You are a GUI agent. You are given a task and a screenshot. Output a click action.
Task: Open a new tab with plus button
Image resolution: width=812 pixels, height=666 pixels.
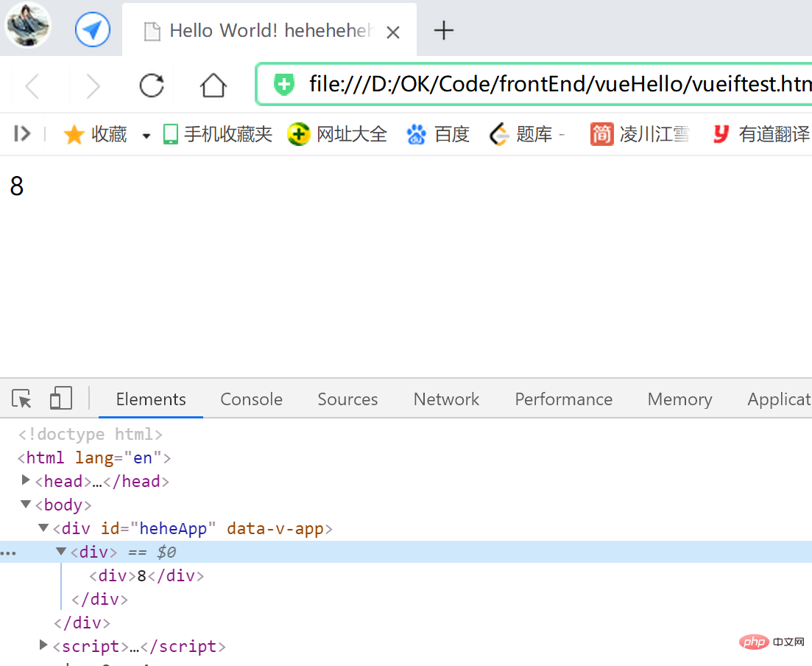click(x=443, y=30)
